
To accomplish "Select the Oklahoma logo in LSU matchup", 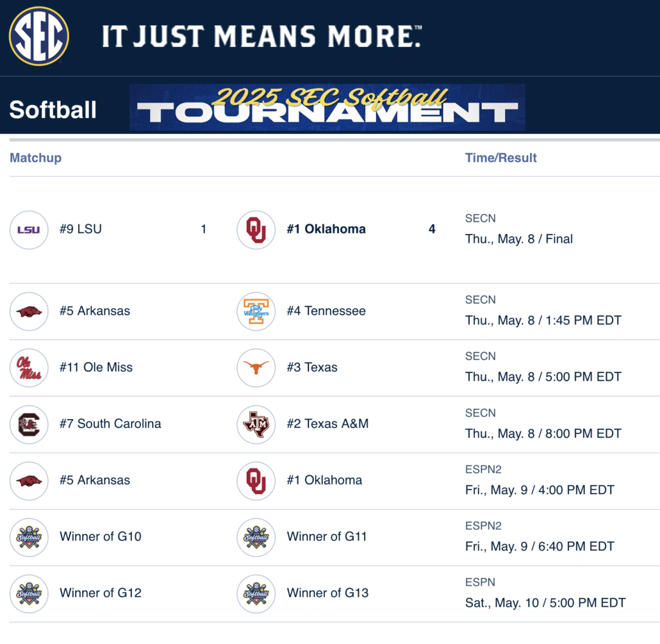I will point(256,230).
